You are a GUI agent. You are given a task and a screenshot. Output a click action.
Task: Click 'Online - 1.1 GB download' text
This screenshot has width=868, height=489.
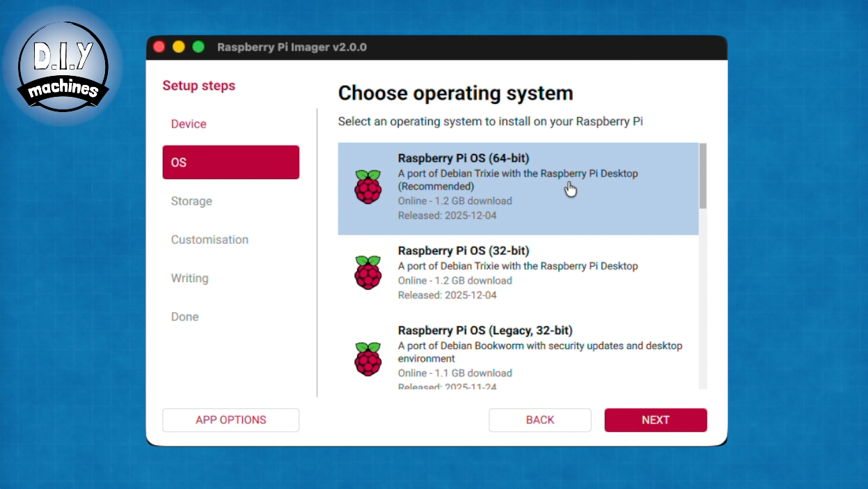pyautogui.click(x=455, y=373)
